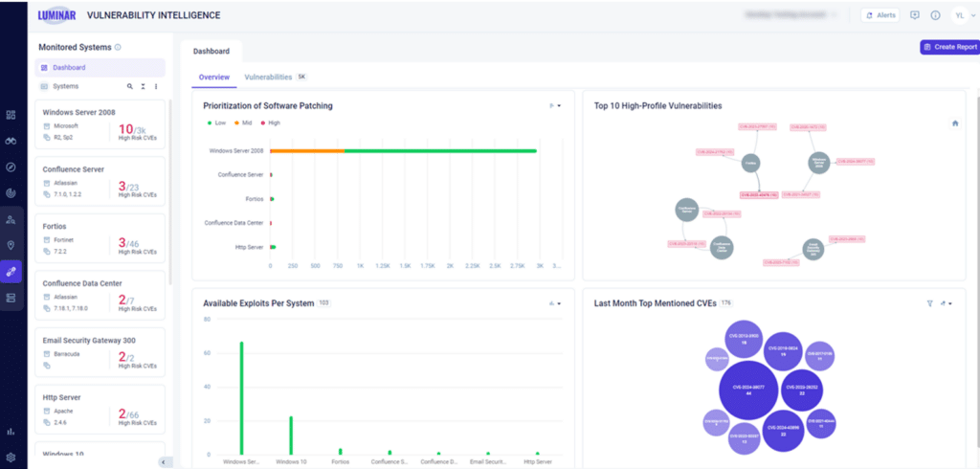Click the info circle icon in header
The image size is (980, 469).
[x=936, y=15]
